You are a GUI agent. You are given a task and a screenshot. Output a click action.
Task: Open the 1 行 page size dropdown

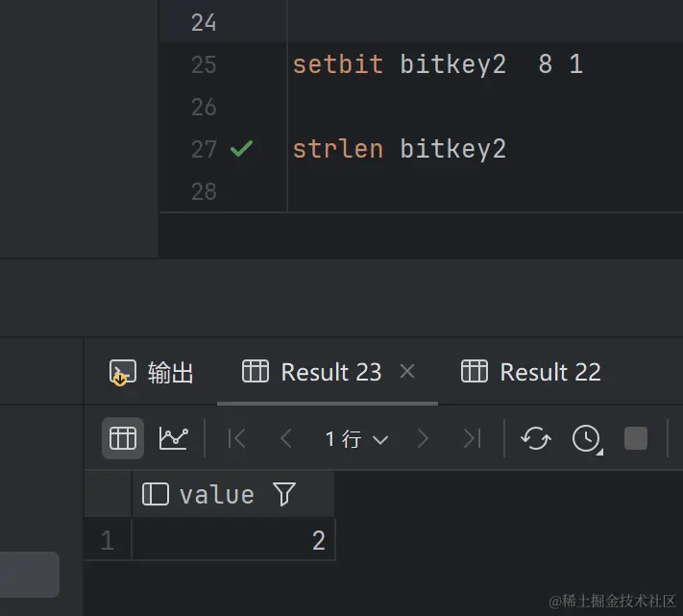pos(356,438)
